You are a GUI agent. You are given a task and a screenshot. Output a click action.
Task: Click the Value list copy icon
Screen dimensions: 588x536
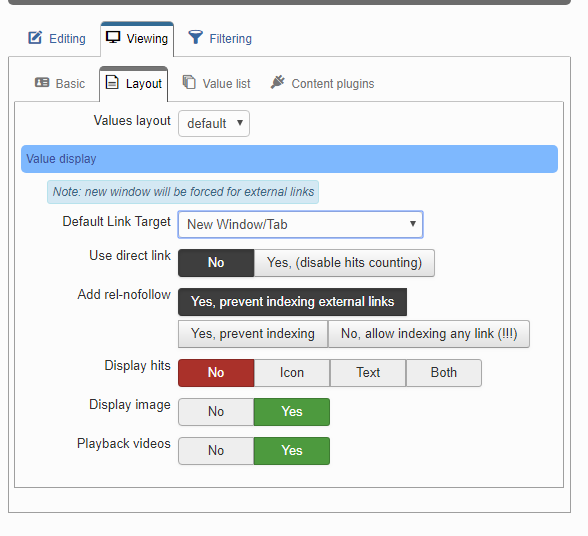pyautogui.click(x=189, y=82)
